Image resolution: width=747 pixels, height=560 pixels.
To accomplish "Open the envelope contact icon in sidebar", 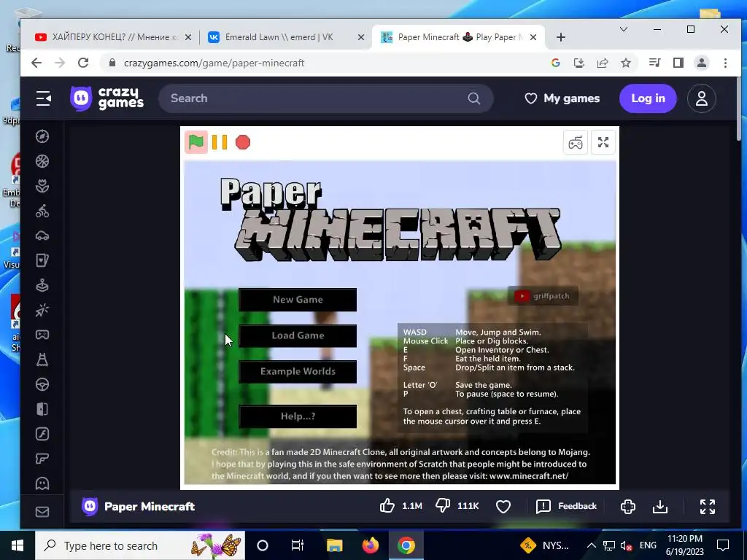I will pos(42,512).
